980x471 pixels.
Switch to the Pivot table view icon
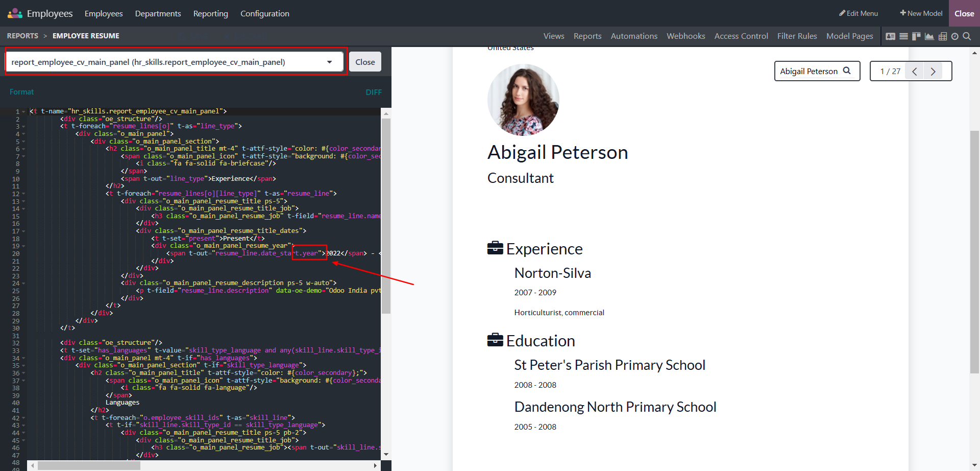943,36
